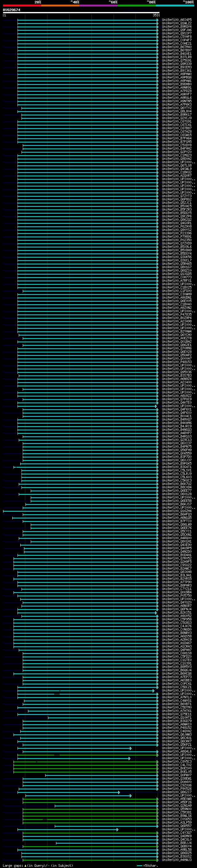Select hit label UniRef100_C5G8G3
This screenshot has height=868, width=197.
click(x=177, y=622)
